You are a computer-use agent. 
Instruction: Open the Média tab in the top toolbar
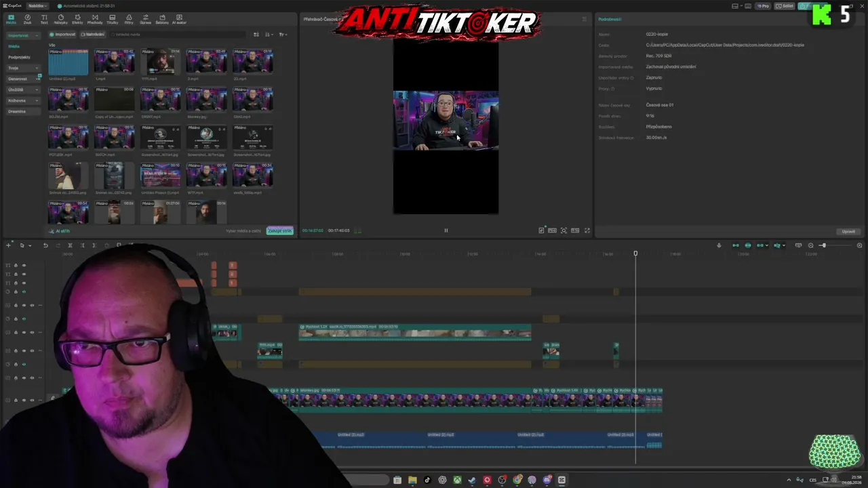[x=11, y=19]
